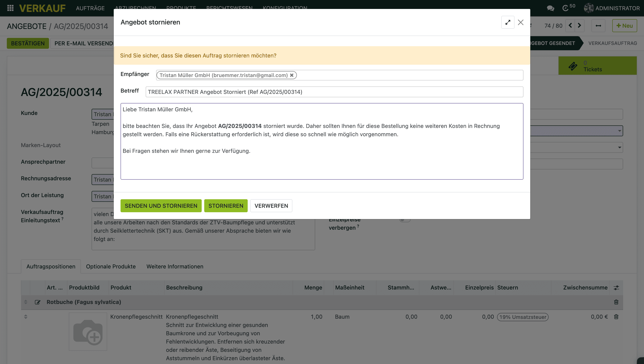644x364 pixels.
Task: Close the Angebot stornieren dialog
Action: click(x=520, y=23)
